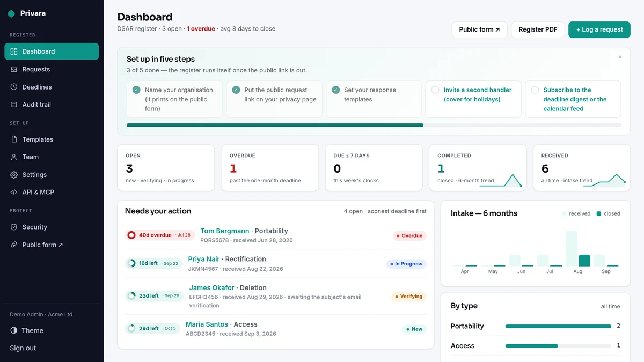This screenshot has height=362, width=644.
Task: Toggle the checked 'Name your organisation' step
Action: pyautogui.click(x=136, y=90)
